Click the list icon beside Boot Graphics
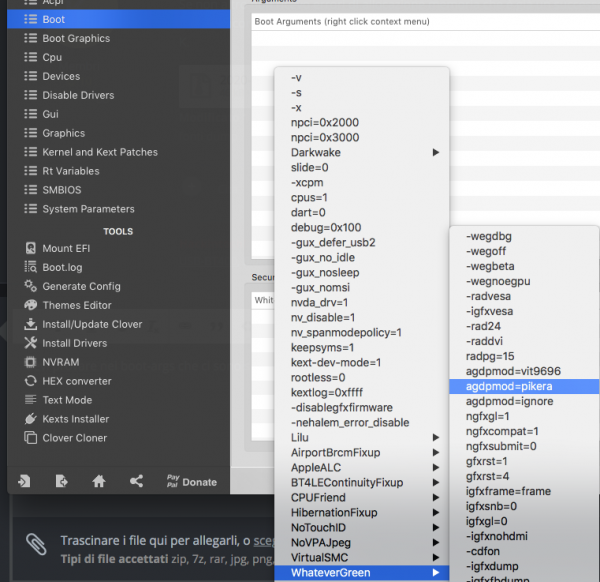This screenshot has width=600, height=582. coord(31,38)
